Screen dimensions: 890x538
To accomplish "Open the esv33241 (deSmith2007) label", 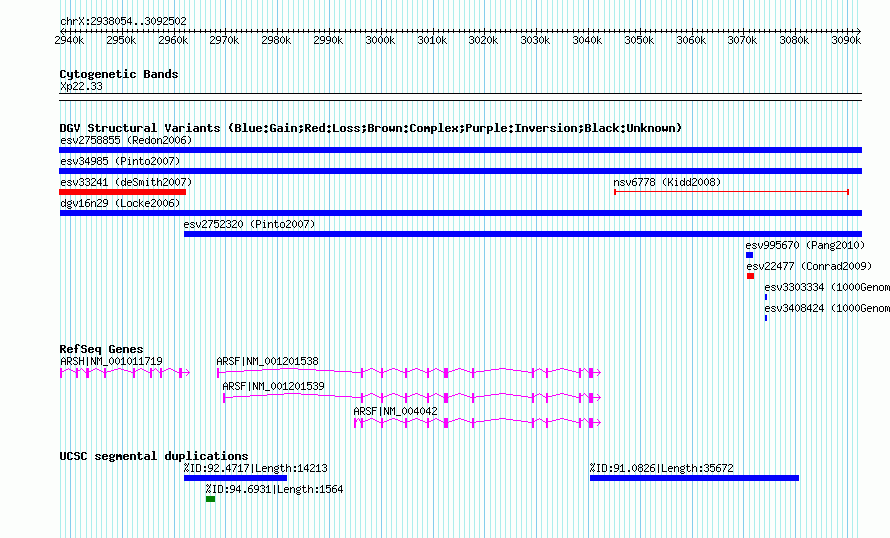I will [126, 182].
